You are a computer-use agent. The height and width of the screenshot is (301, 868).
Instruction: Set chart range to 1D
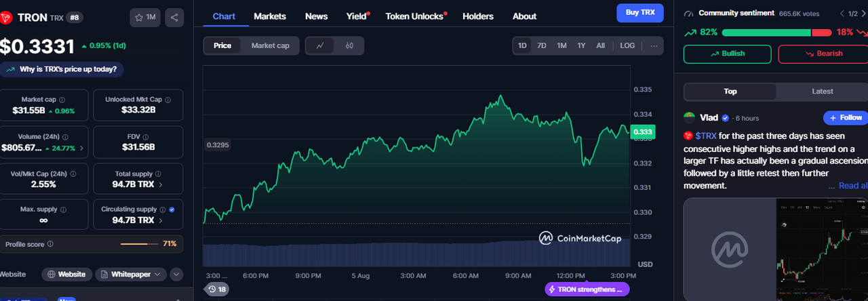click(x=522, y=45)
